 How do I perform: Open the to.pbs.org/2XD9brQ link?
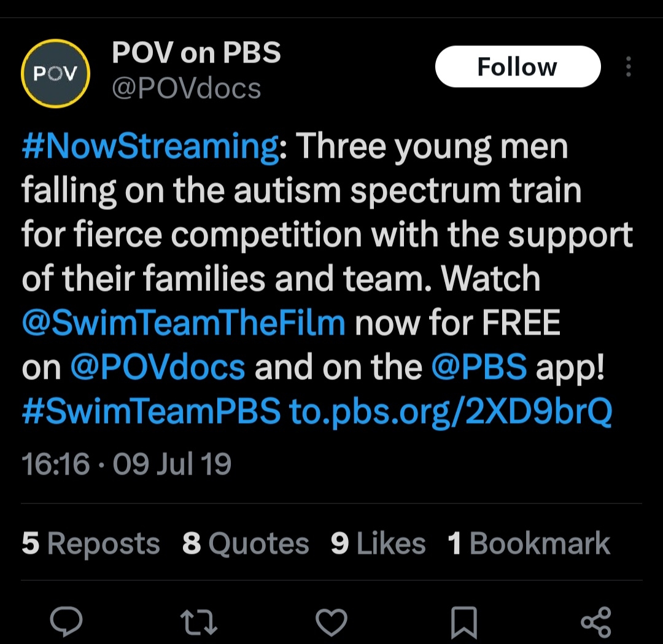pyautogui.click(x=451, y=412)
